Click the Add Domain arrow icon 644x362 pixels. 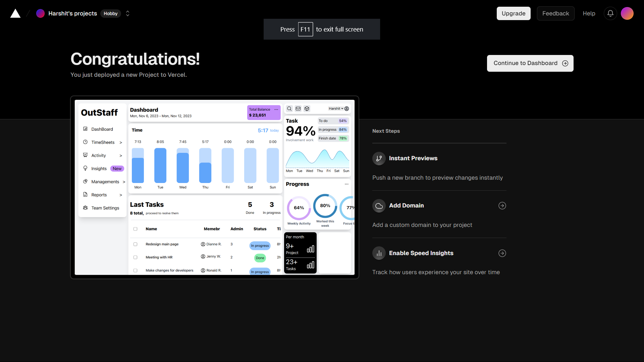[502, 205]
